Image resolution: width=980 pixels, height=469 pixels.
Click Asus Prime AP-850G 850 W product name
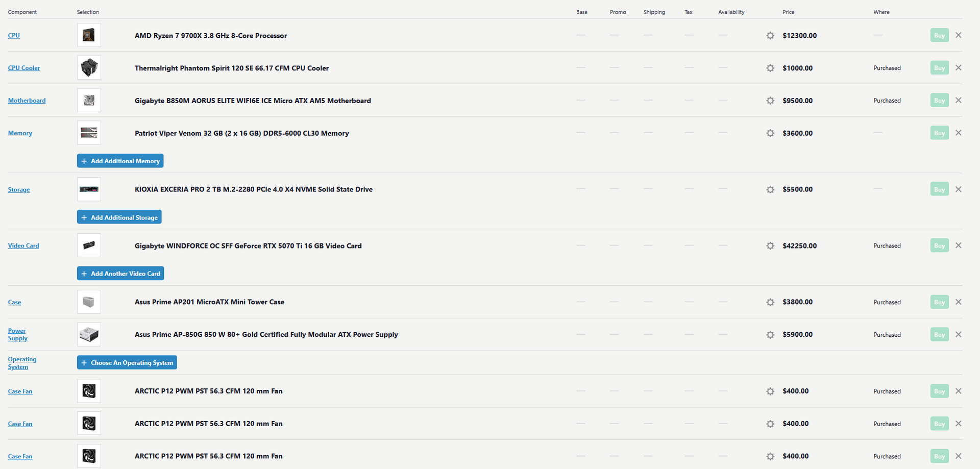266,335
